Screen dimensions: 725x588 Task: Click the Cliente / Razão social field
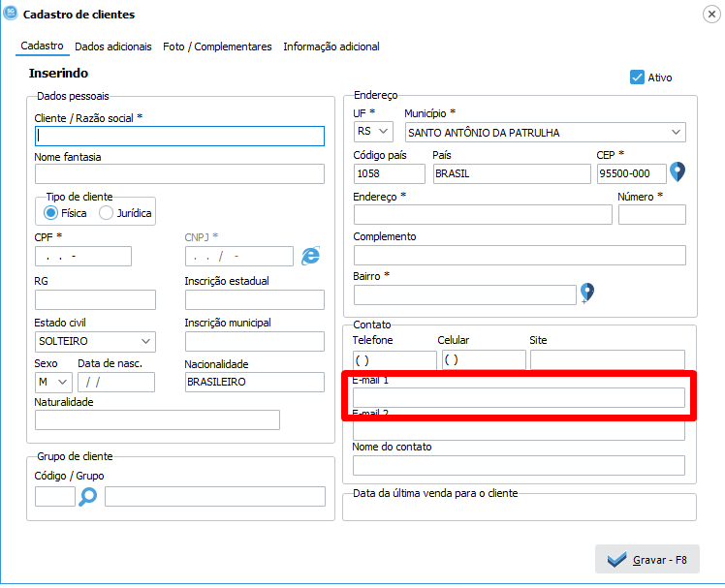tap(179, 136)
